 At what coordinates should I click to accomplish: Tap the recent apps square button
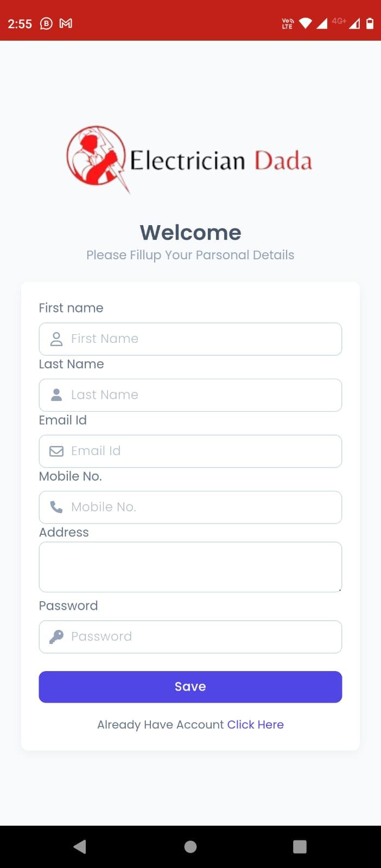click(x=300, y=847)
